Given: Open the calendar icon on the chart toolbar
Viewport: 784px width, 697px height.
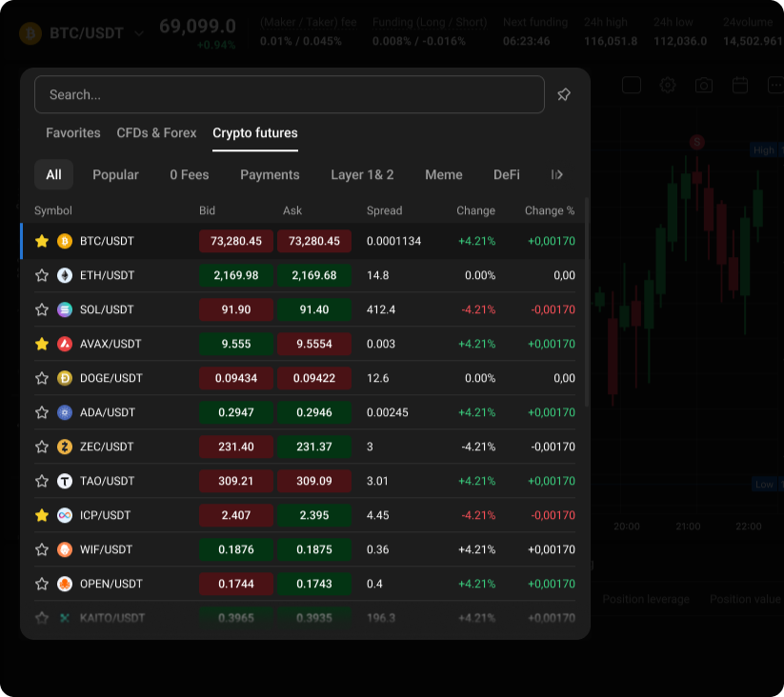Looking at the screenshot, I should pyautogui.click(x=739, y=85).
